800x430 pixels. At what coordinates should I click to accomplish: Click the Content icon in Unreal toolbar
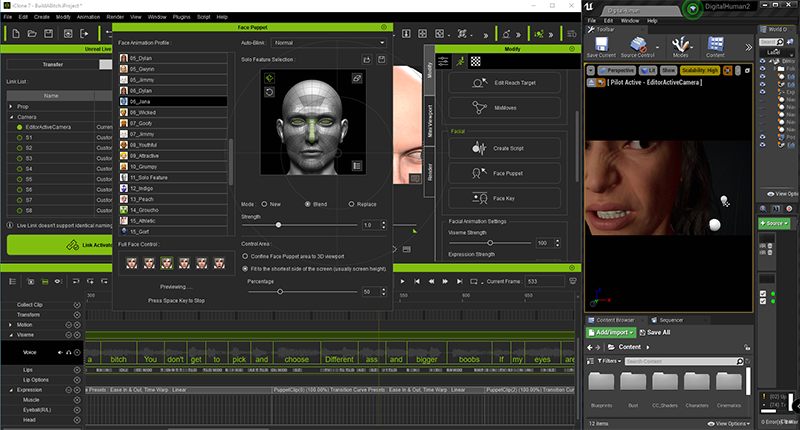point(716,46)
